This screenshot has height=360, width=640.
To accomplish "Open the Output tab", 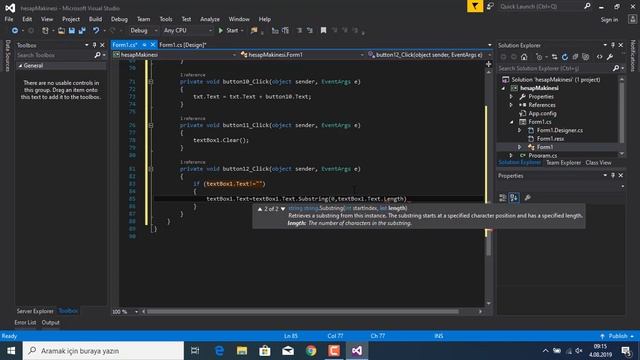I will 51,322.
